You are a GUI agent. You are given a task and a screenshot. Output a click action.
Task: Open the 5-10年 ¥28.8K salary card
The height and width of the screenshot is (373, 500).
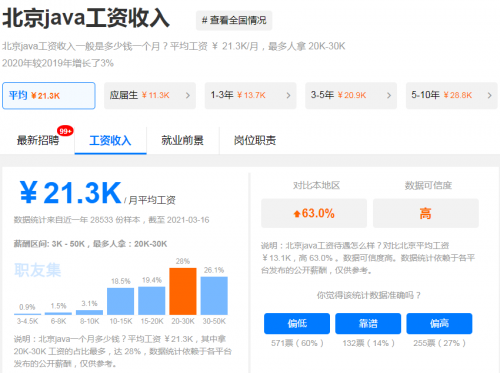pyautogui.click(x=451, y=96)
